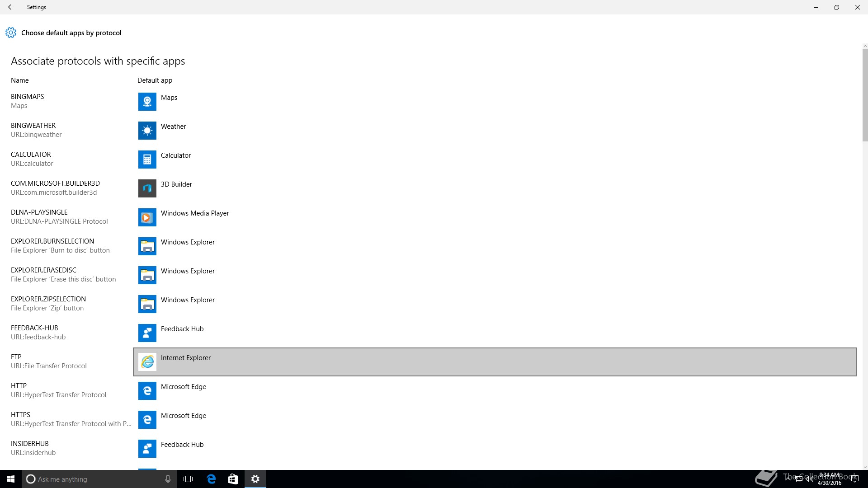The image size is (868, 488).
Task: Click Feedback Hub icon for INSIDERHUB protocol
Action: [x=147, y=449]
